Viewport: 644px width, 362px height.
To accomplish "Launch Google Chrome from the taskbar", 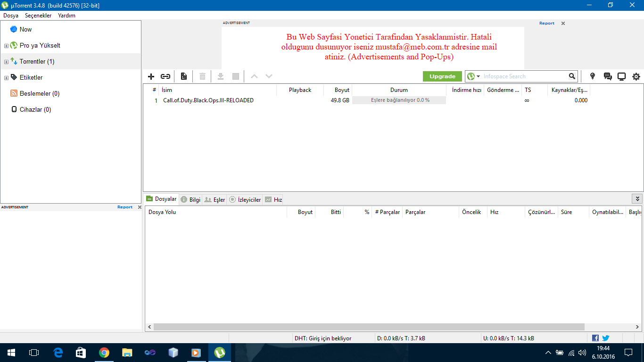I will tap(104, 353).
